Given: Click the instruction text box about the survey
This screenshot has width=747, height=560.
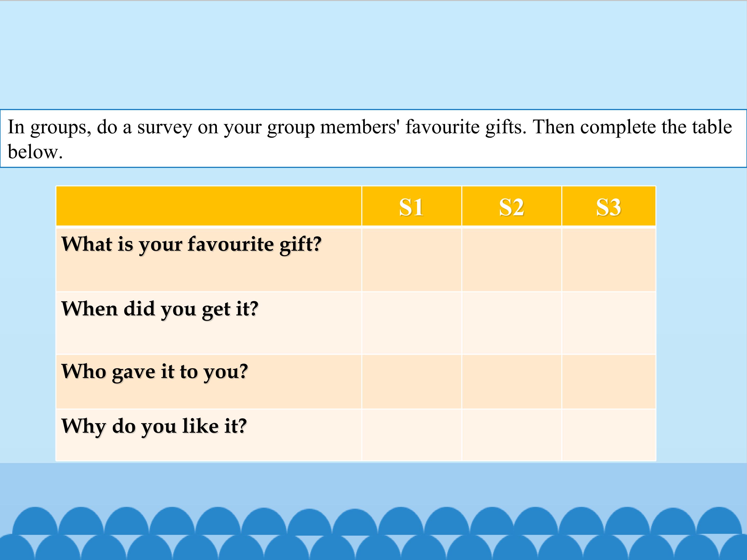Looking at the screenshot, I should click(373, 138).
